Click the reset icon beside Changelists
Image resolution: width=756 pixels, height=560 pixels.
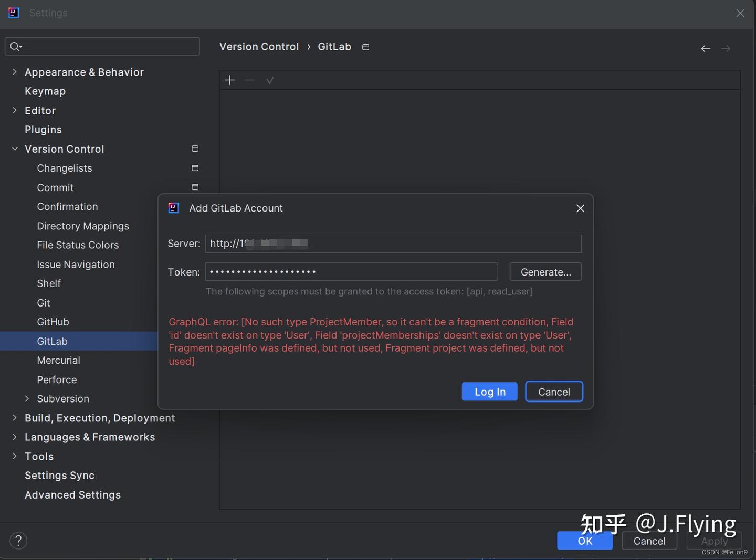click(194, 168)
